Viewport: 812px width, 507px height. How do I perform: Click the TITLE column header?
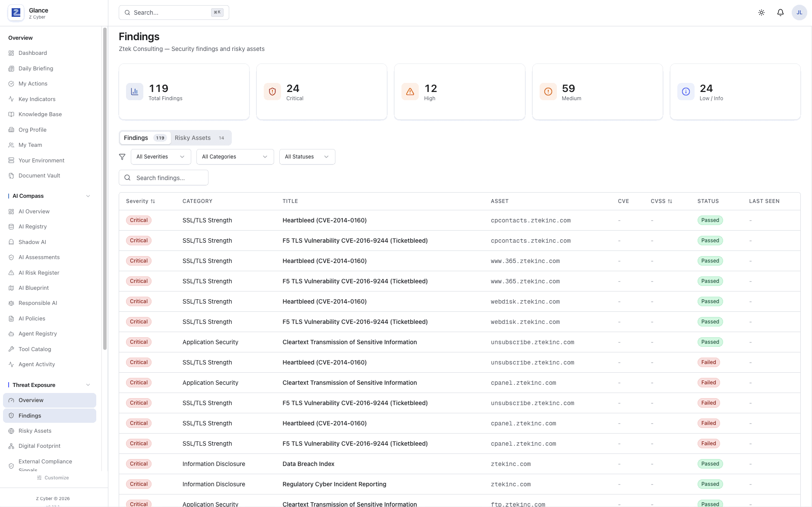pos(290,201)
